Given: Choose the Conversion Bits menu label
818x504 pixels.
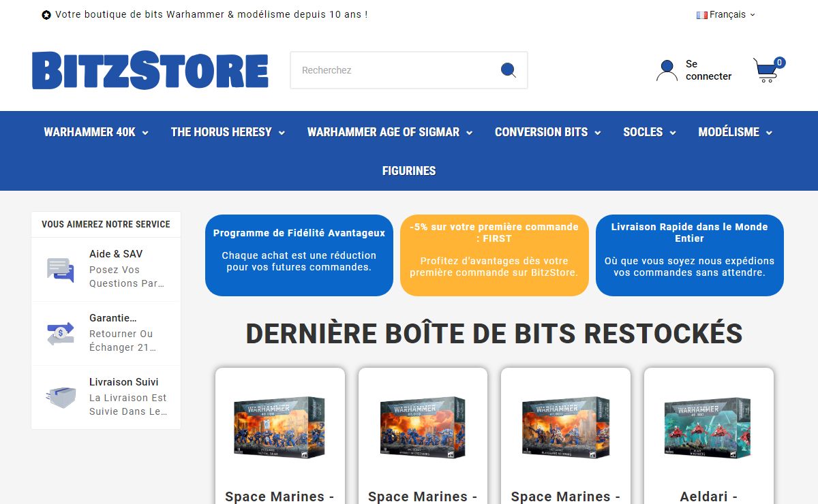Looking at the screenshot, I should pos(541,132).
